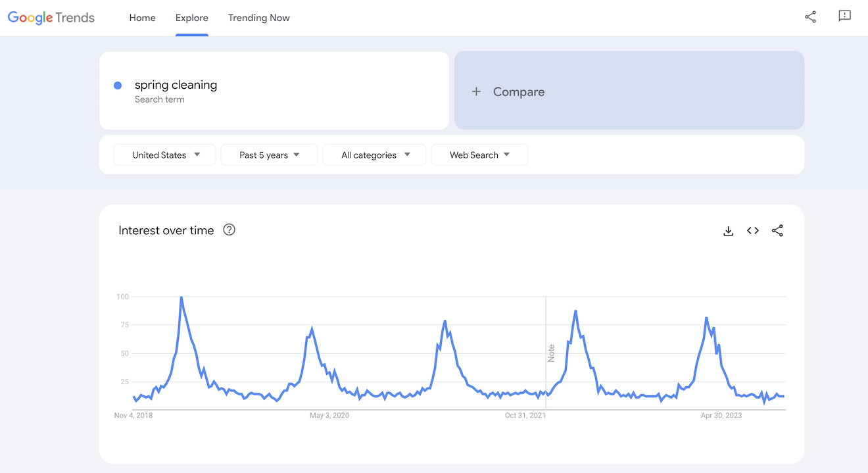Click the Oct 31, 2021 axis label
Viewport: 868px width, 473px height.
pos(525,415)
